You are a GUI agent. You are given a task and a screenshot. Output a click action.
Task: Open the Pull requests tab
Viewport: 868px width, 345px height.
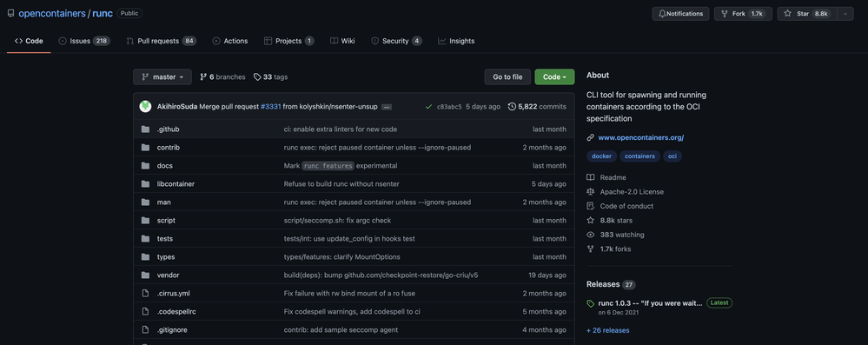click(x=161, y=41)
